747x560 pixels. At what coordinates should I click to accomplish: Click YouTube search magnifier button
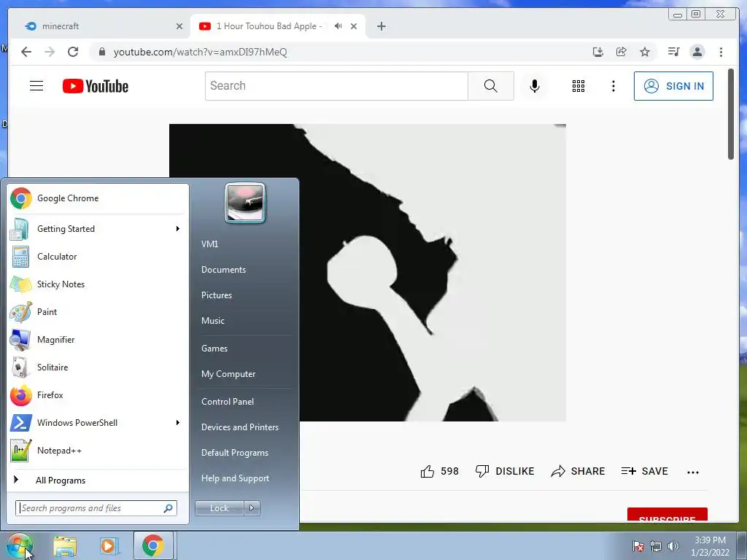(491, 86)
